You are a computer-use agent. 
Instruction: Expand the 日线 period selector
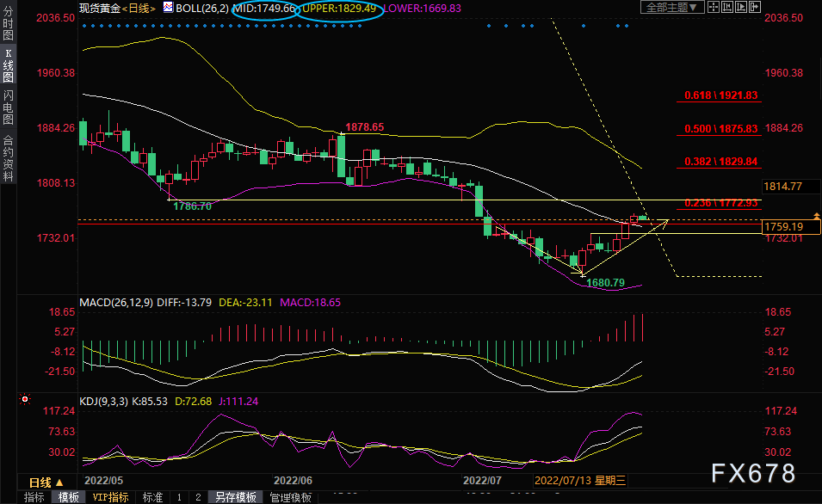click(46, 482)
